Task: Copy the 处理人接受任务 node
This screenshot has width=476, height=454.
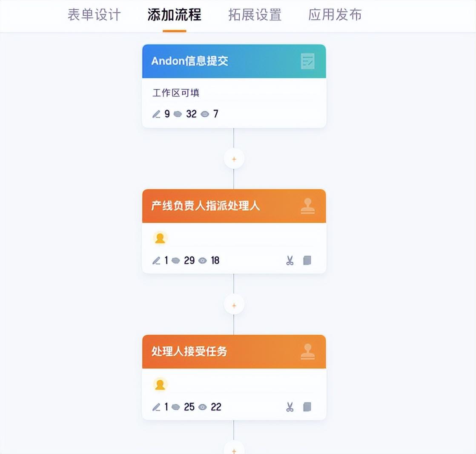Action: 307,407
